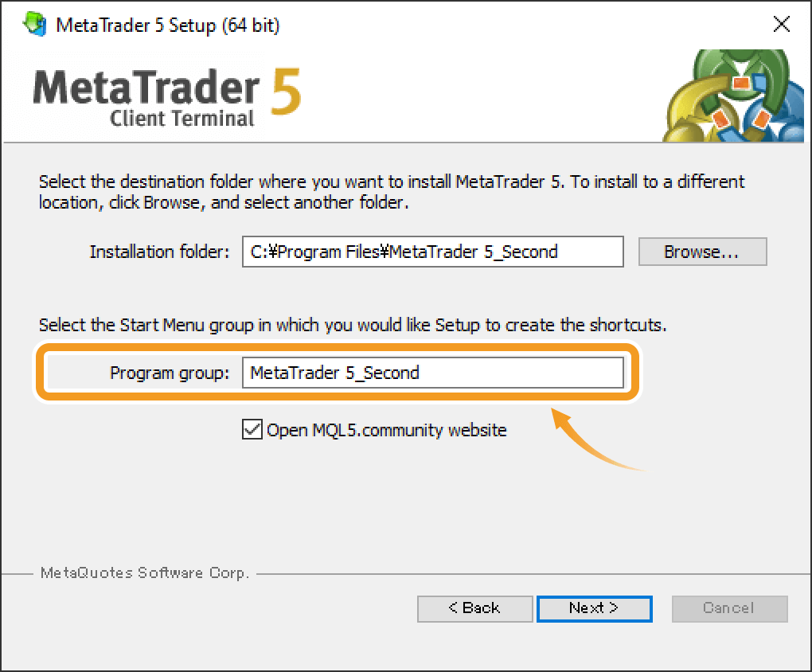The image size is (812, 672).
Task: Click the greyed-out Cancel button
Action: 729,608
